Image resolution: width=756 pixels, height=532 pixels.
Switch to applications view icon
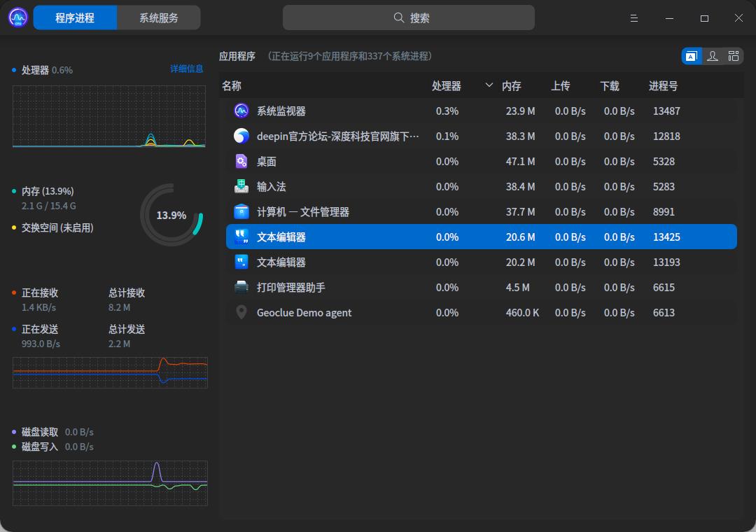[x=691, y=55]
